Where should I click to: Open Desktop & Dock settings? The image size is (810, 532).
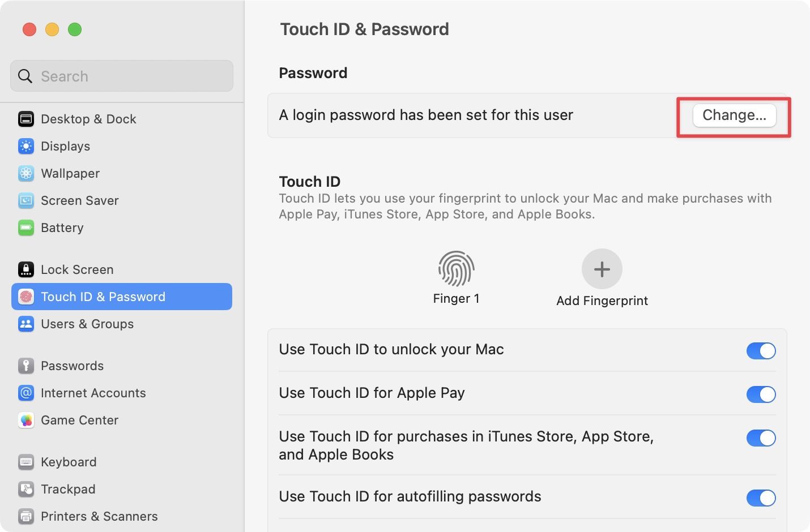(x=26, y=119)
